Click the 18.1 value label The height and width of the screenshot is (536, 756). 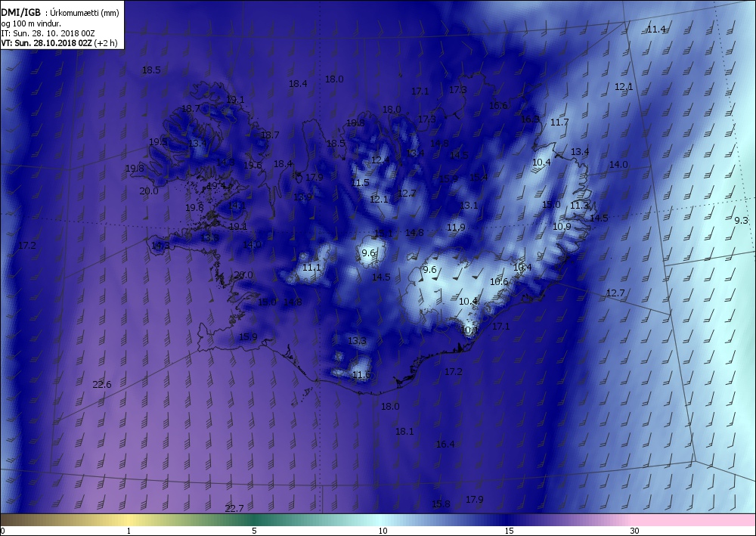click(x=404, y=431)
